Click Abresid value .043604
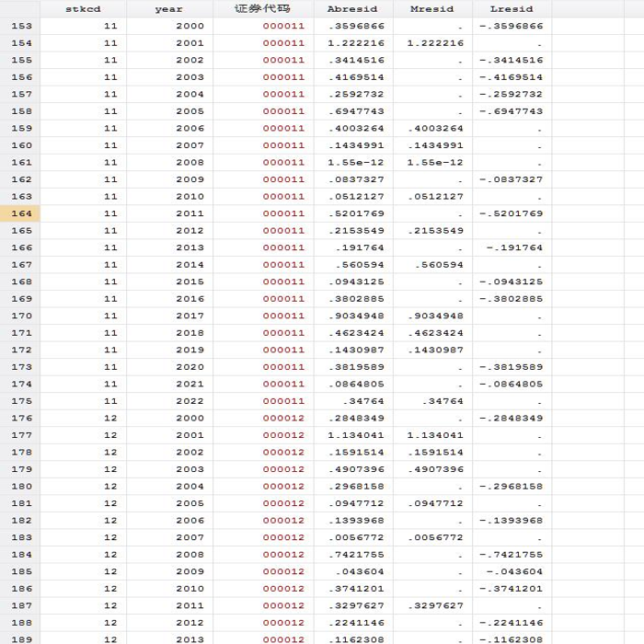644x644 pixels. (x=360, y=571)
